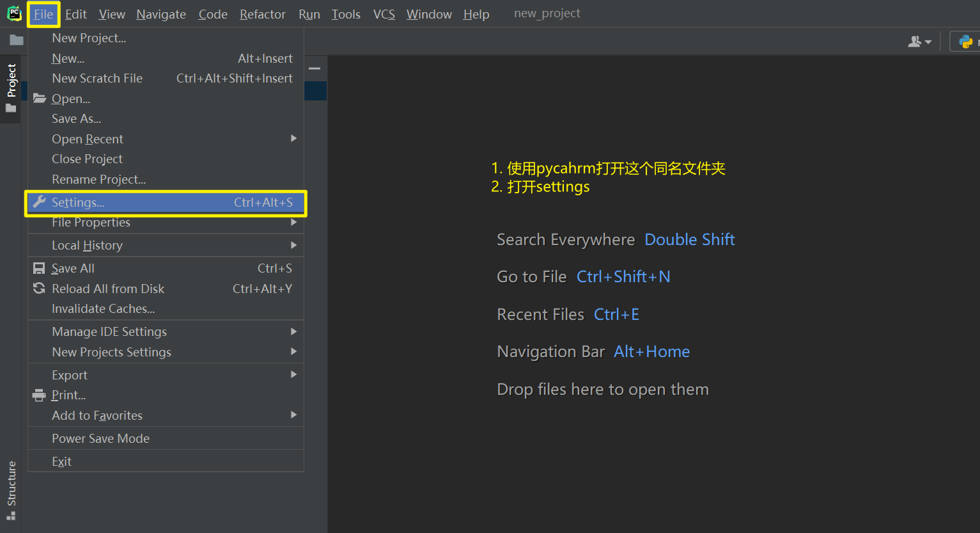Toggle Power Save Mode

pos(100,438)
